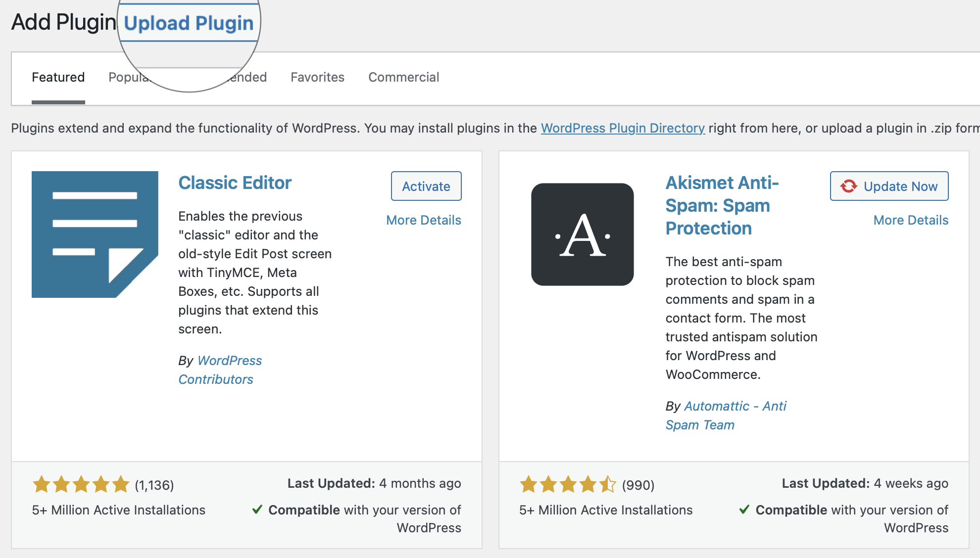980x558 pixels.
Task: Open the Akismet Anti-Spam title link
Action: (722, 205)
